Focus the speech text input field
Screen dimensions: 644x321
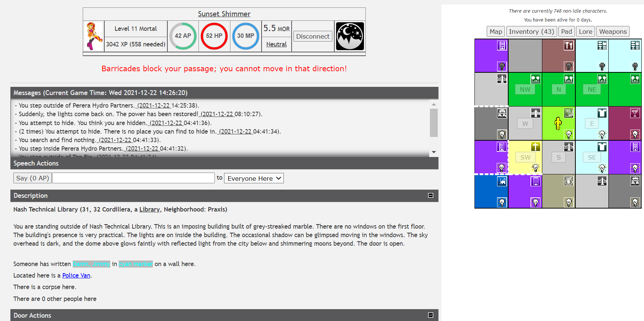(x=133, y=178)
